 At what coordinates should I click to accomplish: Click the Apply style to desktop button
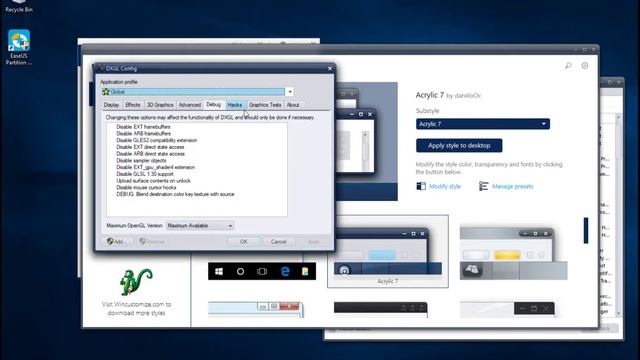tap(459, 145)
